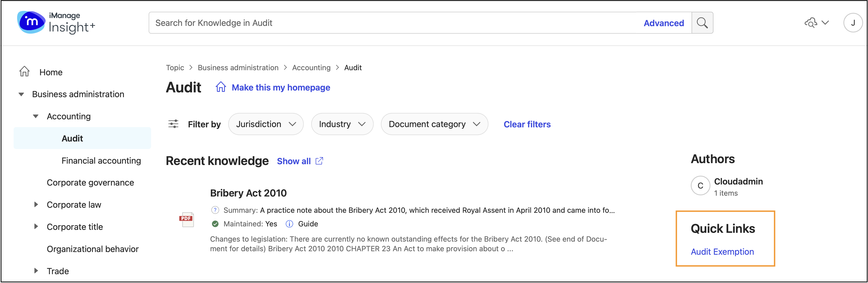Open the Jurisdiction filter dropdown
This screenshot has height=283, width=868.
coord(266,124)
